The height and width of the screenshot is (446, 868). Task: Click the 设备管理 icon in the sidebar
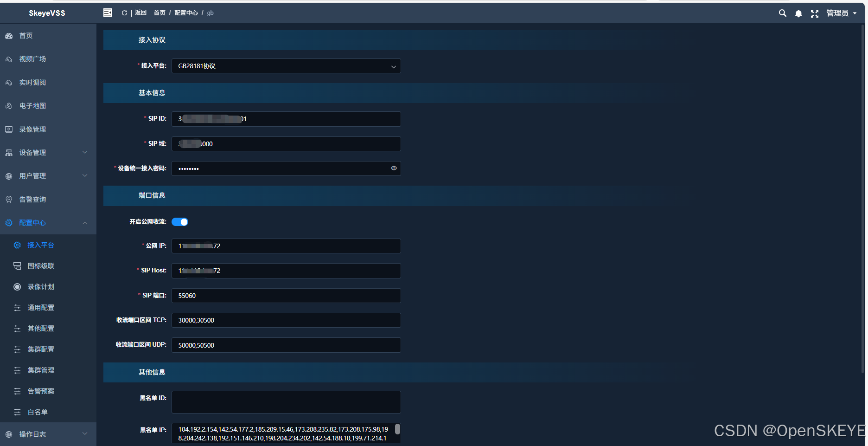coord(9,153)
